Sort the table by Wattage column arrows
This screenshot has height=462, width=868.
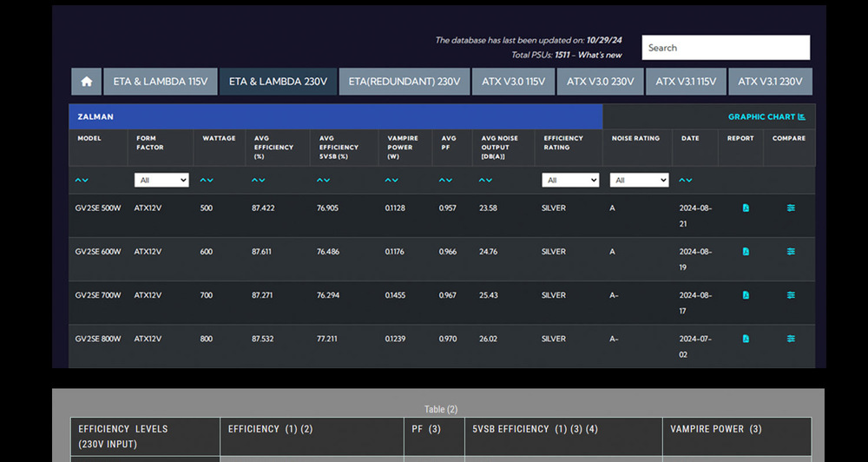tap(207, 180)
